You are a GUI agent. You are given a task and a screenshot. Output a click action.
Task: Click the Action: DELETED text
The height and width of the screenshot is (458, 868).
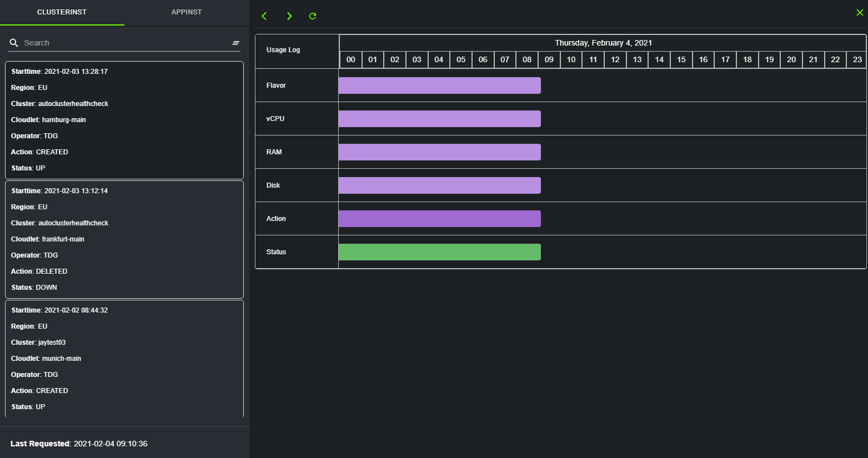coord(39,271)
